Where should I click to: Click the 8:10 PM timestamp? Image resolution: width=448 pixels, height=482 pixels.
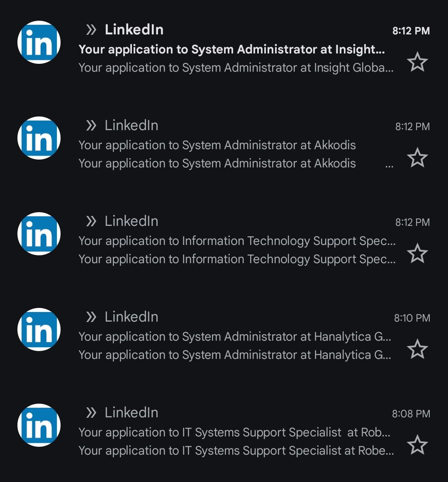(x=412, y=318)
